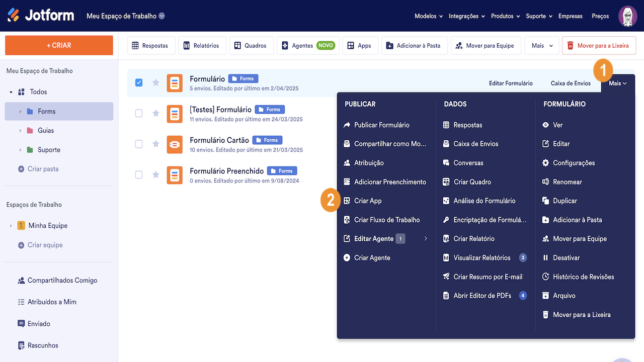Image resolution: width=644 pixels, height=362 pixels.
Task: Check the Formulário Cartão checkbox
Action: pos(139,144)
